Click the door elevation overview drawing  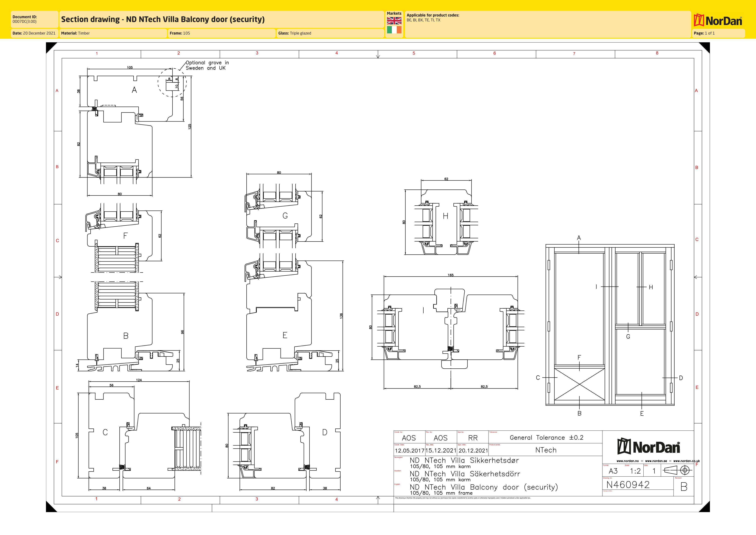(x=610, y=324)
